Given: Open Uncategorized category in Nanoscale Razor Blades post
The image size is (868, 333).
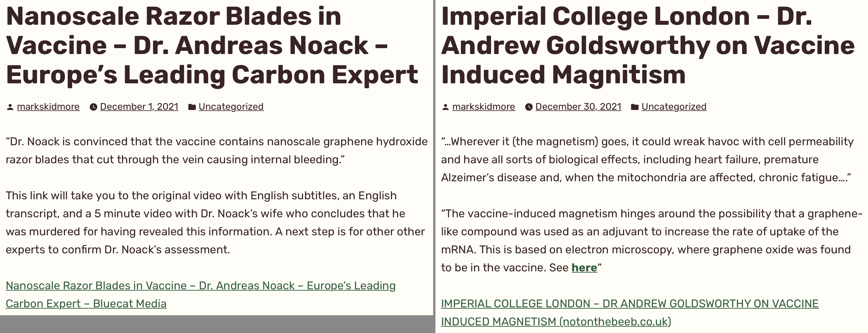Looking at the screenshot, I should coord(231,107).
